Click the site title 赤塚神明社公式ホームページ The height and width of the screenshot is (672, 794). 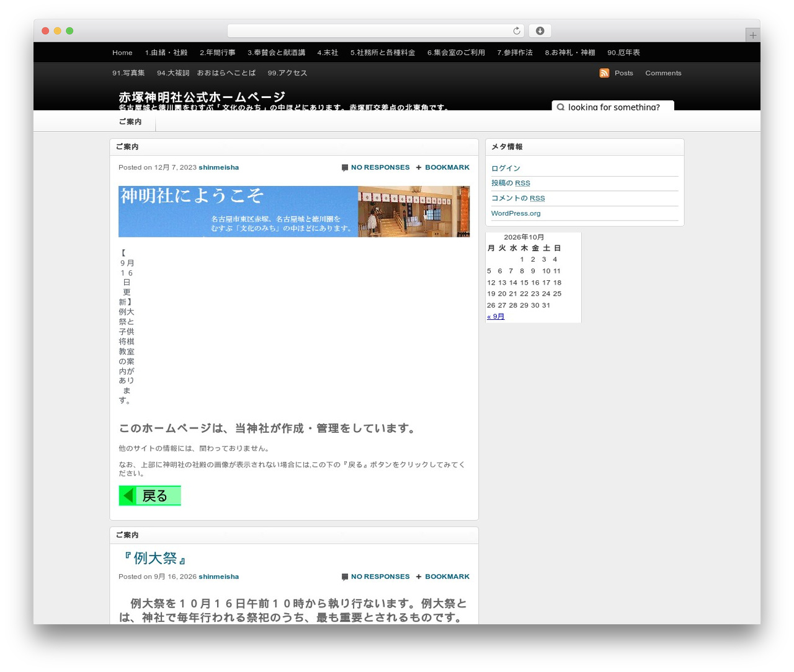[x=202, y=97]
